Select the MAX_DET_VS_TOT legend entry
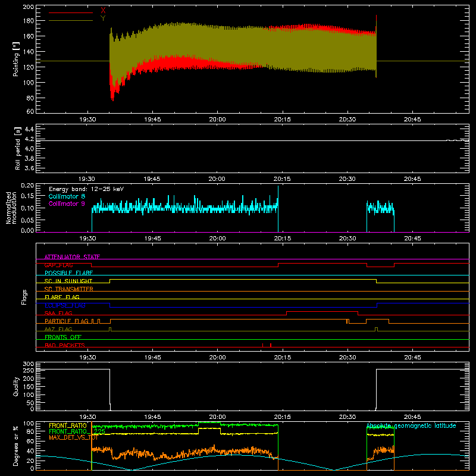 click(73, 437)
